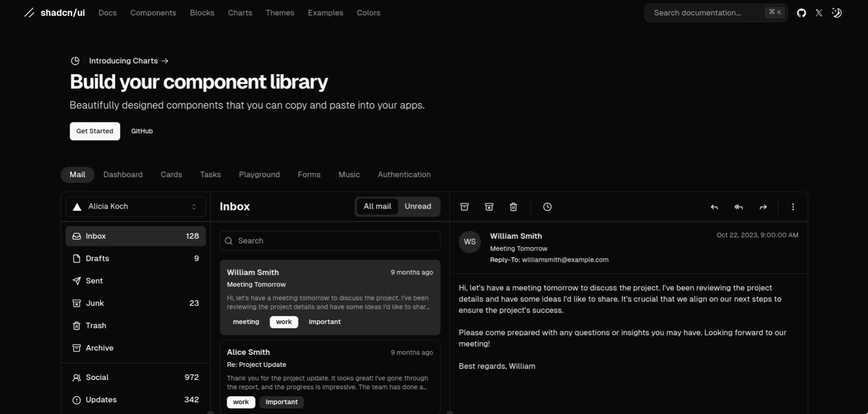Switch to the All mail filter
The width and height of the screenshot is (868, 414).
click(x=377, y=206)
